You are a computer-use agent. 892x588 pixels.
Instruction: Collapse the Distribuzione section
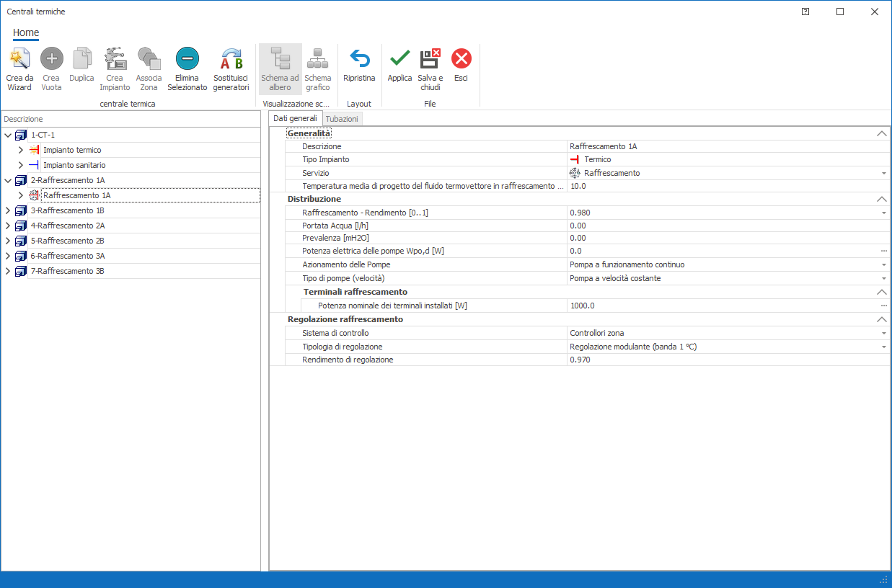pyautogui.click(x=880, y=199)
